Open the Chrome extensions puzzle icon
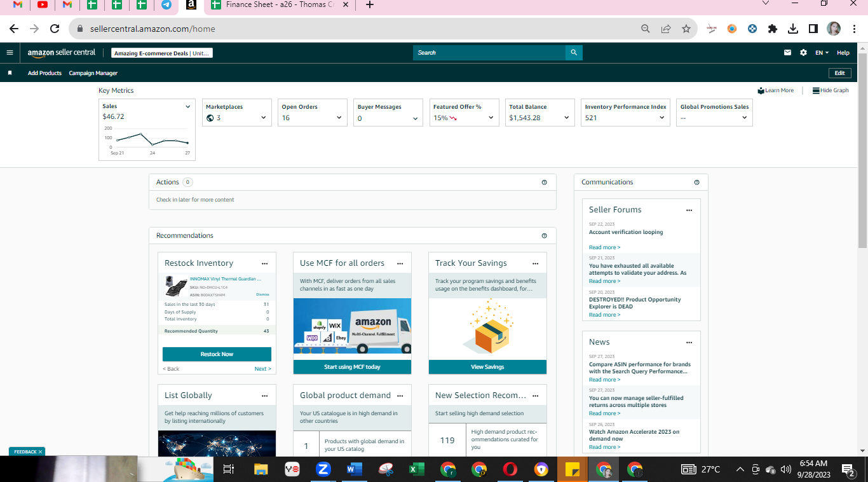 click(x=773, y=29)
